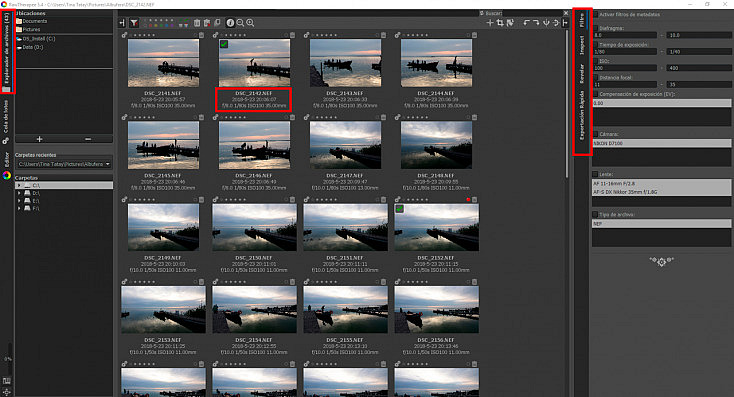This screenshot has width=734, height=397.
Task: Expand the E:\ drive tree node
Action: (19, 201)
